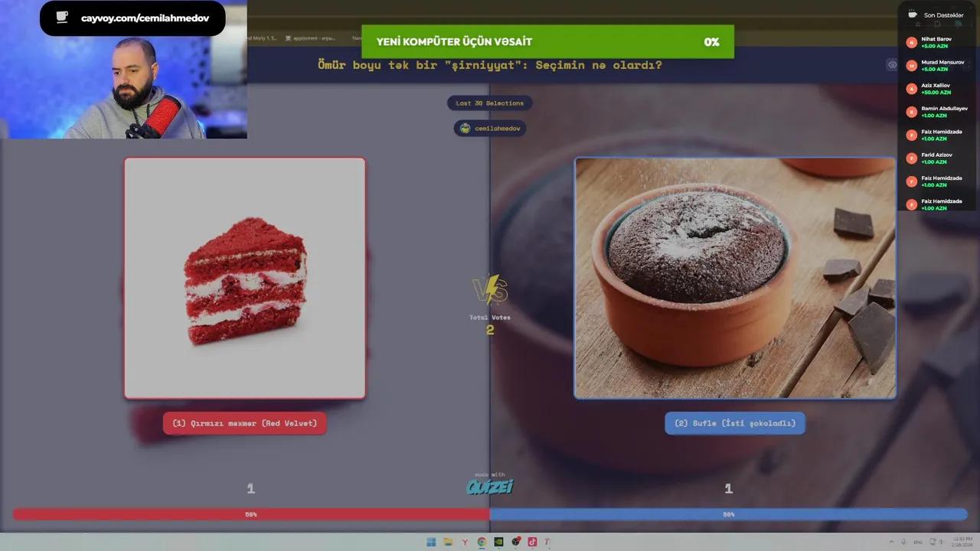980x551 pixels.
Task: Click the question title Ömür boyu tək bir şirniyyat
Action: [490, 65]
